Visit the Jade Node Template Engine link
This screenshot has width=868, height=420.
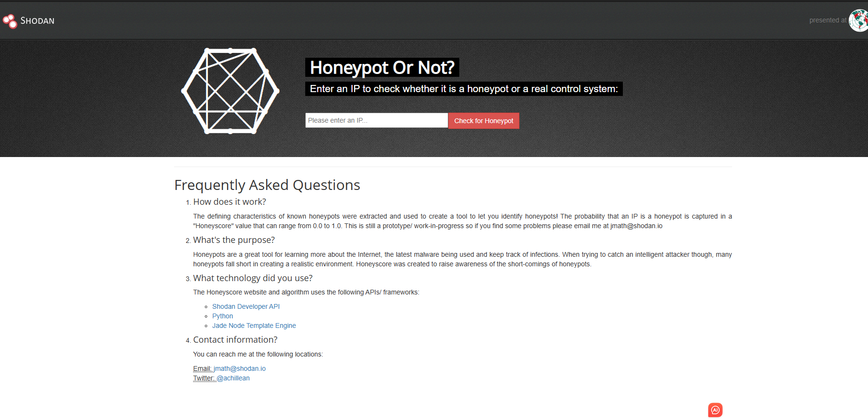(x=254, y=325)
